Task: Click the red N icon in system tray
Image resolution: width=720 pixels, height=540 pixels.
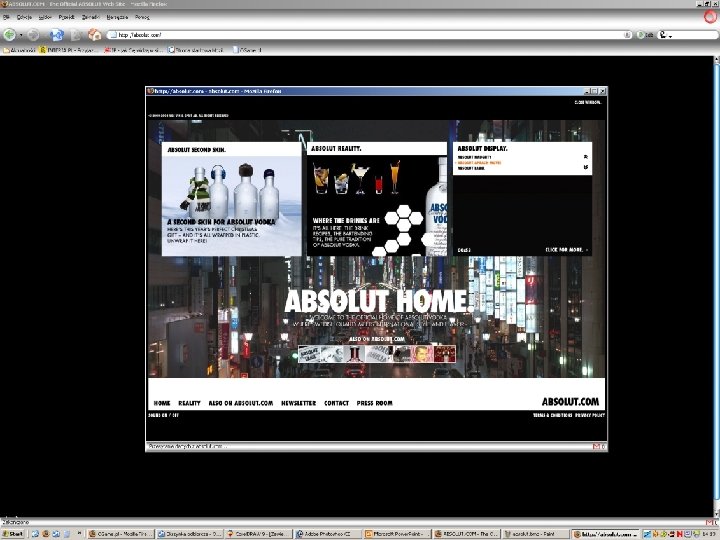Action: (679, 534)
